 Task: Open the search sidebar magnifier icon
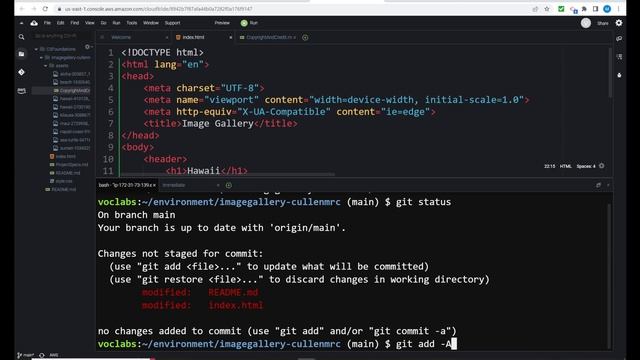pyautogui.click(x=22, y=37)
